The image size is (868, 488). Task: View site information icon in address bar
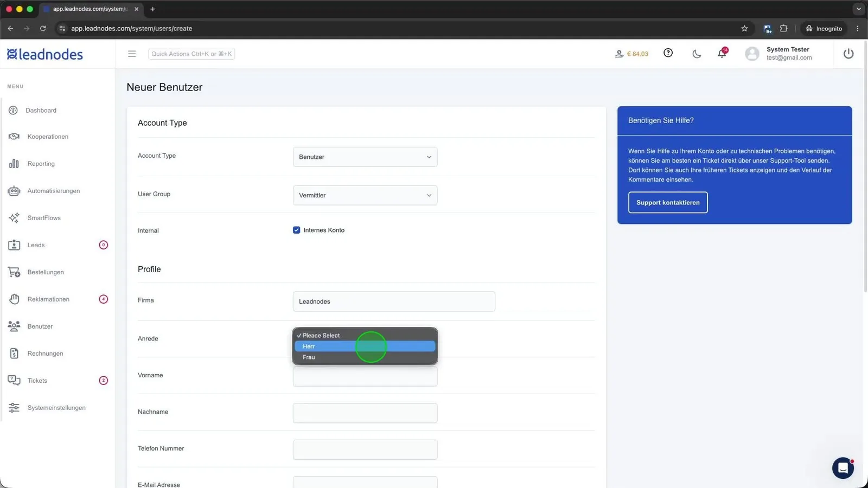62,28
